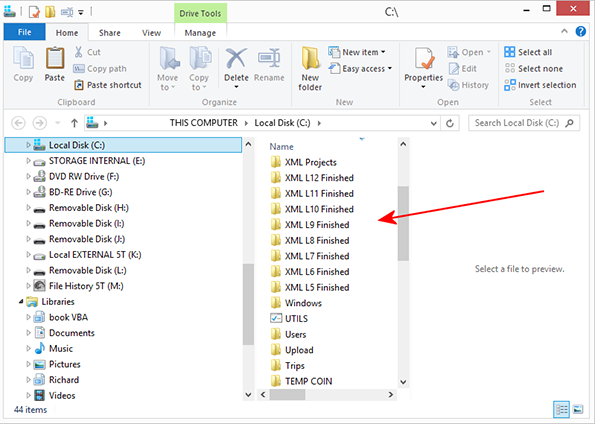Image resolution: width=595 pixels, height=424 pixels.
Task: Click the Name column header
Action: tap(282, 147)
